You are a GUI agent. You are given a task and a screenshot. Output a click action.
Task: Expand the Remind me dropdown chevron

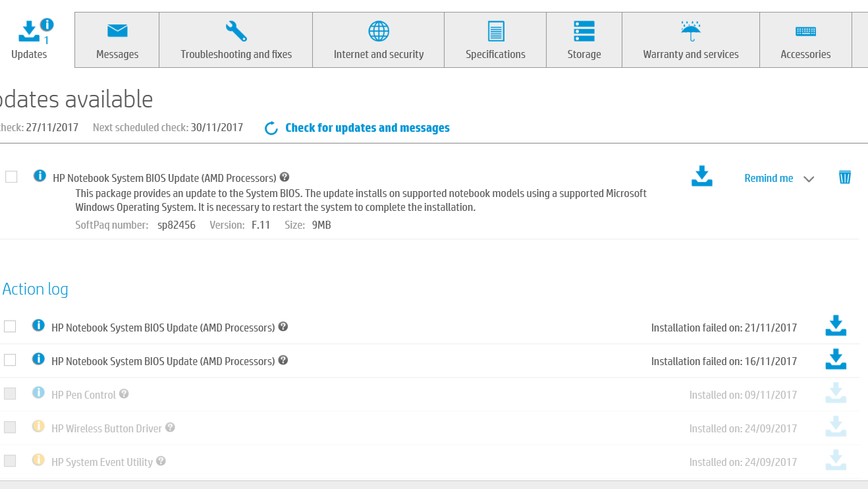(809, 179)
